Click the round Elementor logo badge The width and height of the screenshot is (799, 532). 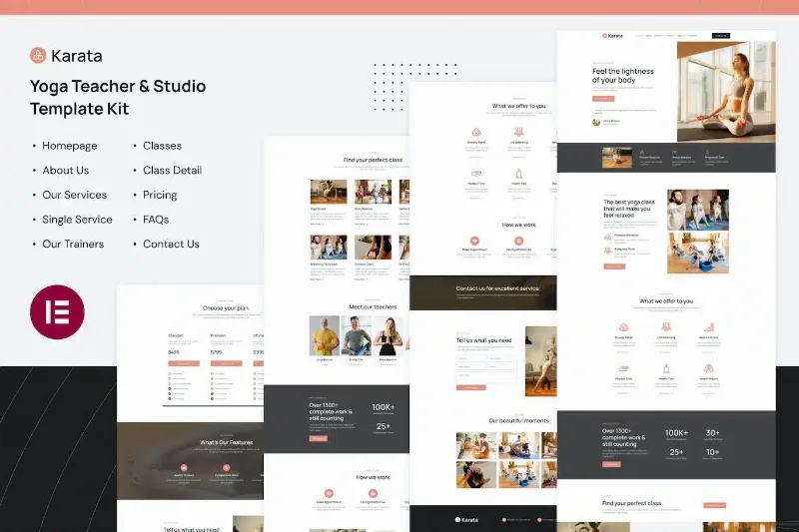(57, 311)
